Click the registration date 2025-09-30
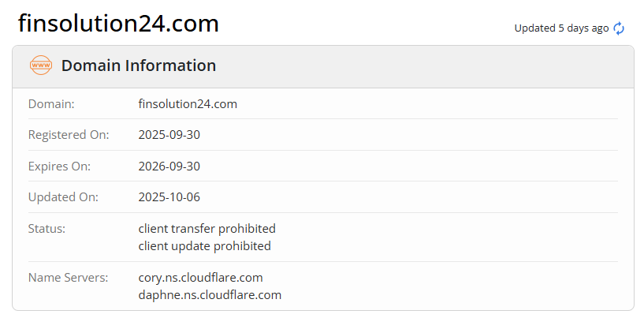Screen dimensions: 644x318 click(169, 135)
